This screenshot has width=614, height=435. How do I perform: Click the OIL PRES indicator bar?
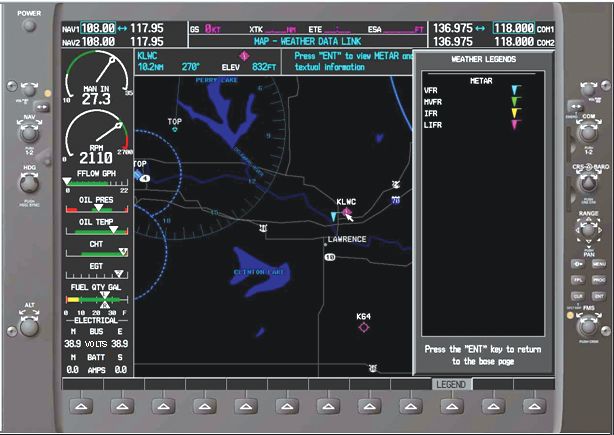pyautogui.click(x=97, y=209)
